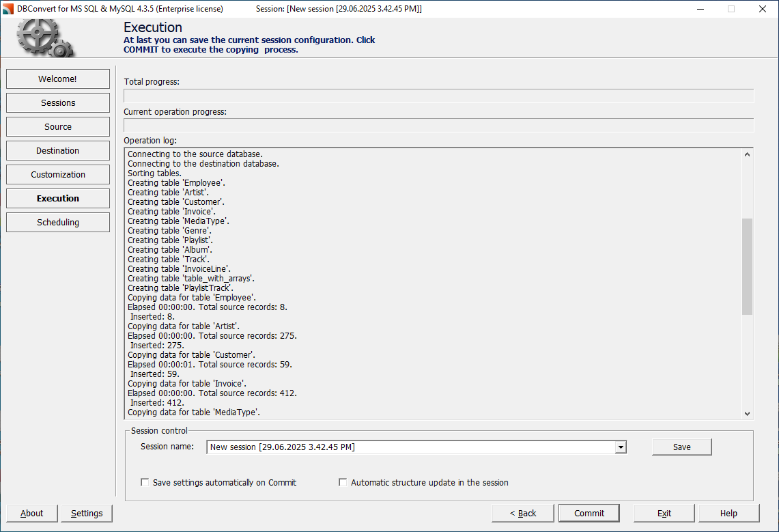The width and height of the screenshot is (779, 532).
Task: Click the down arrow of the operation log scrollbar
Action: pos(748,412)
